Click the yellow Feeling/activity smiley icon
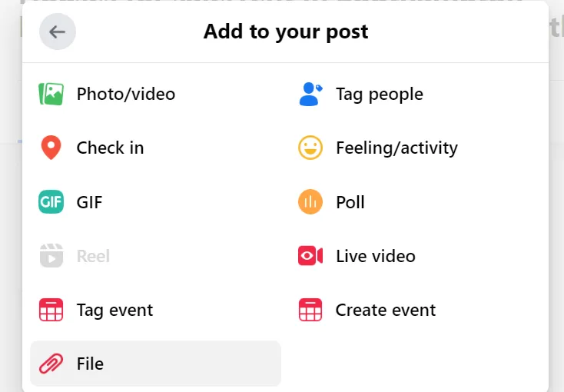The image size is (564, 392). [310, 148]
